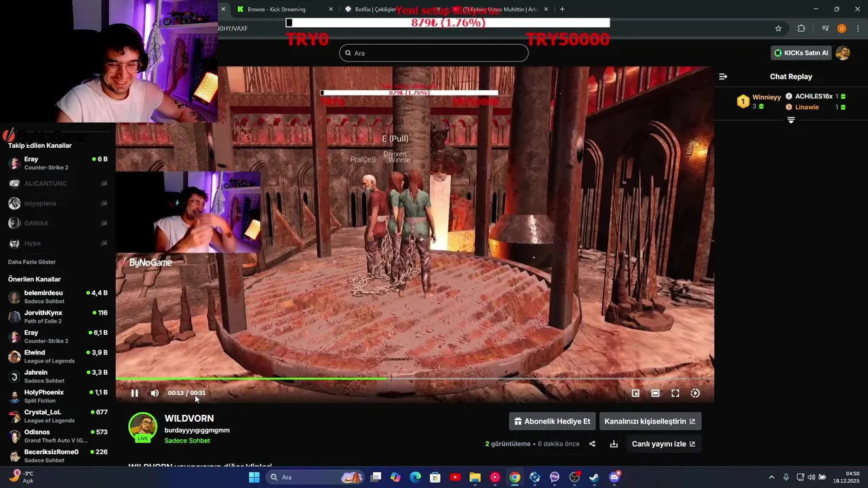Open Crystal_LoL recommended channel
Screen dimensions: 868x488
click(x=58, y=415)
